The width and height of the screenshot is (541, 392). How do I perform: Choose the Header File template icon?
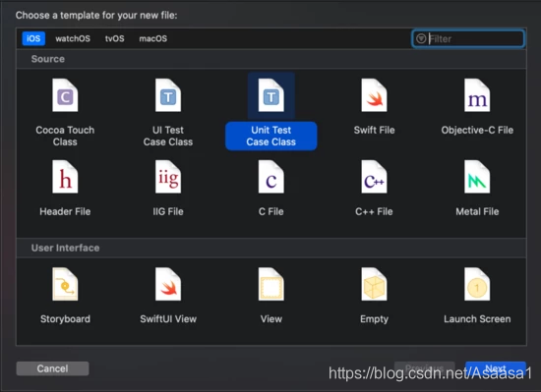(65, 177)
